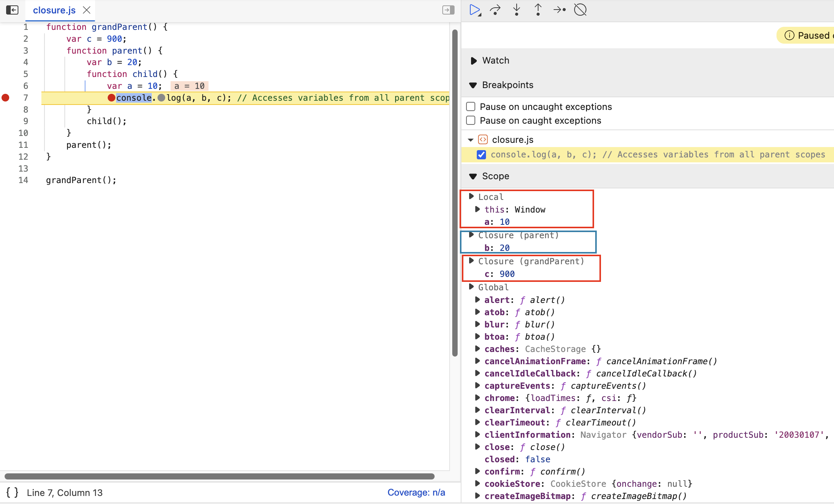834x504 pixels.
Task: Click the Line 7, Column 13 status
Action: tap(65, 493)
